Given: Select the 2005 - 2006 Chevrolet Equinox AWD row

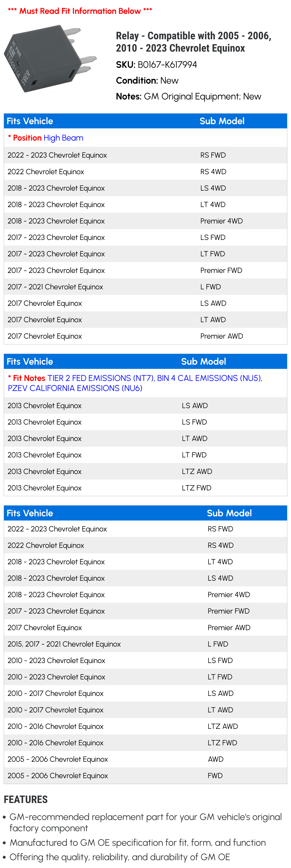Looking at the screenshot, I should pos(145,759).
